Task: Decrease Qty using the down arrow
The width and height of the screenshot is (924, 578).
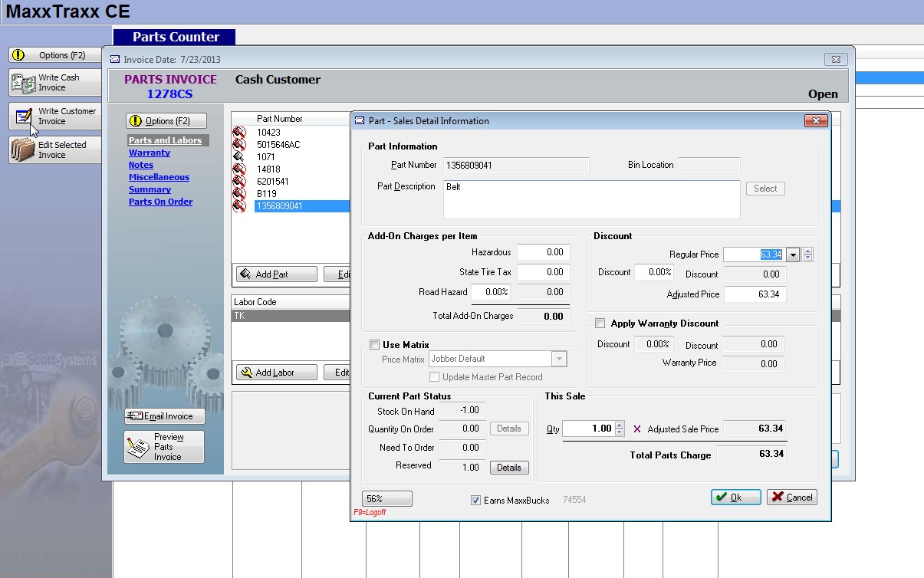Action: [620, 432]
